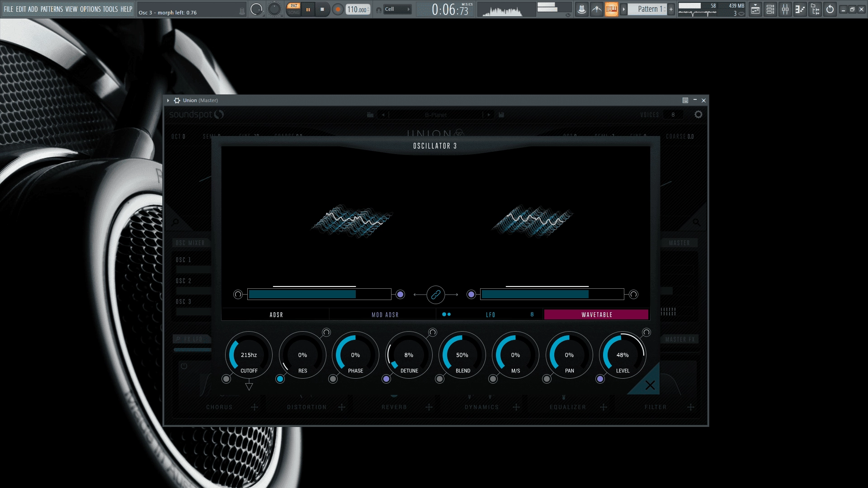Image resolution: width=868 pixels, height=488 pixels.
Task: Click the left wavetable morph slider
Action: click(x=319, y=295)
